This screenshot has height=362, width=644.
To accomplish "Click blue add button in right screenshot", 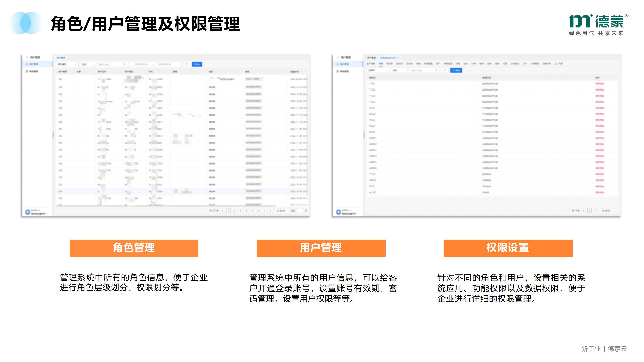I will [x=456, y=70].
